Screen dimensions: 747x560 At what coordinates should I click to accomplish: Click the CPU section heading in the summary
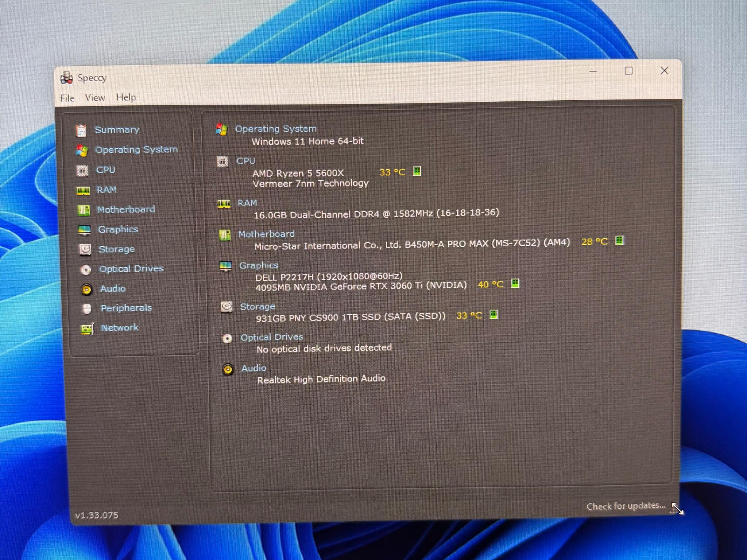245,161
